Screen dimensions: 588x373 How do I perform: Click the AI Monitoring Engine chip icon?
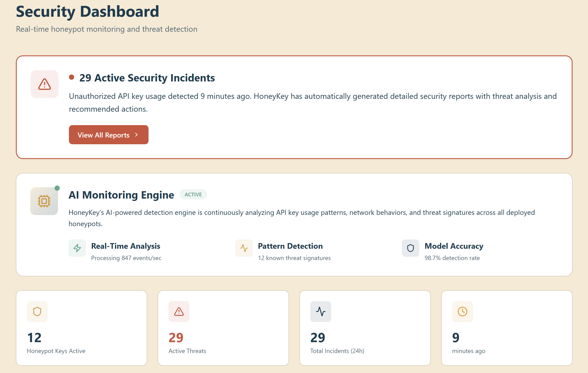pyautogui.click(x=44, y=201)
